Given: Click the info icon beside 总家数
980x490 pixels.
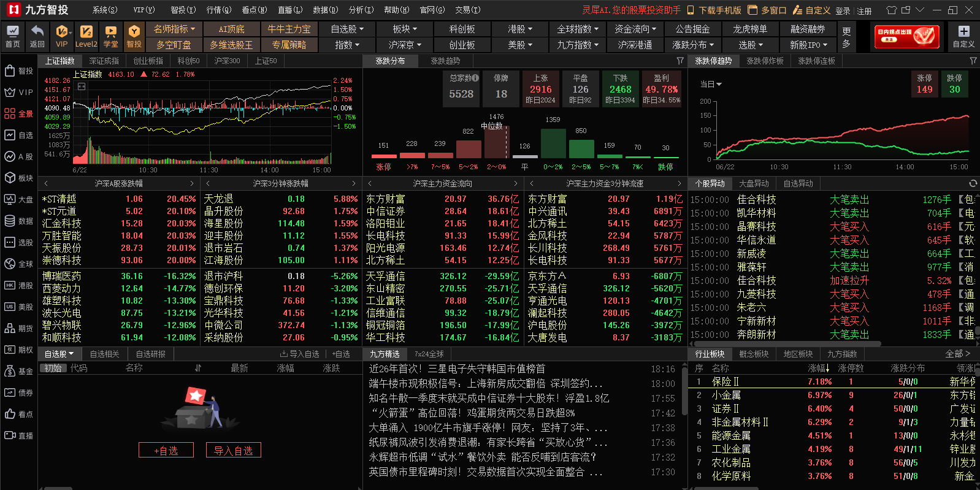Looking at the screenshot, I should click(x=476, y=78).
